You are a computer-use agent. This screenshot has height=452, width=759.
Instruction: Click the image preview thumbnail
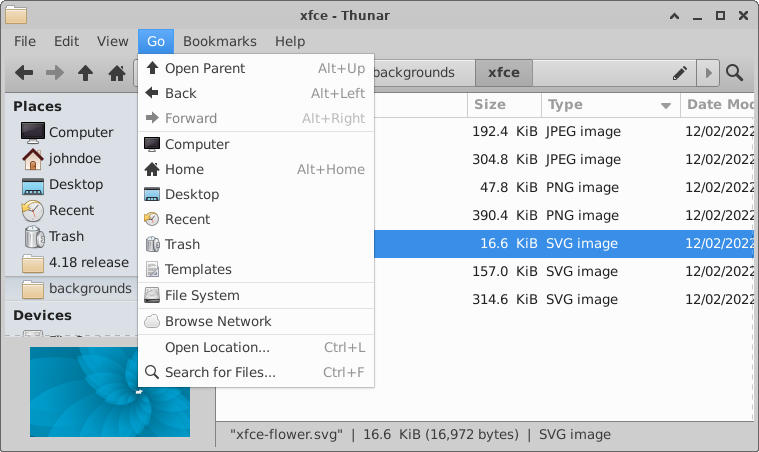click(110, 392)
